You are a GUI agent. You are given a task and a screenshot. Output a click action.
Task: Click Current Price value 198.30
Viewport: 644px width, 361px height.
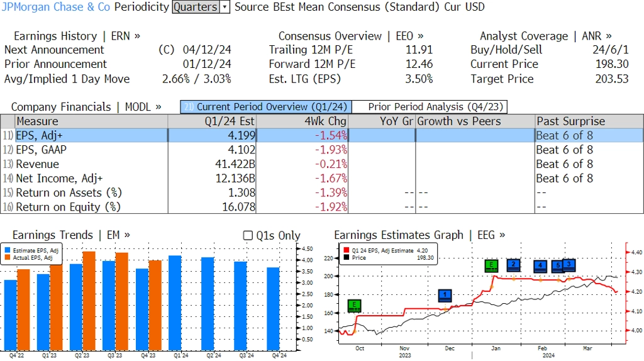tap(612, 64)
